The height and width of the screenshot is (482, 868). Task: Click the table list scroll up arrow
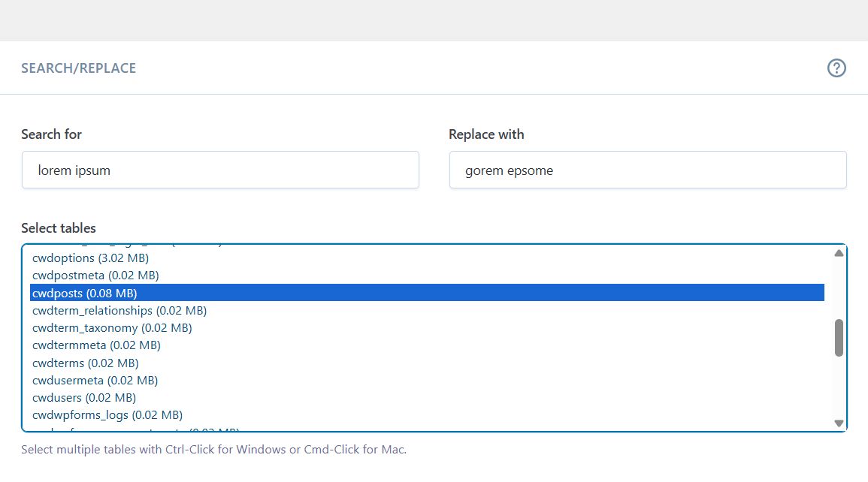click(x=839, y=253)
